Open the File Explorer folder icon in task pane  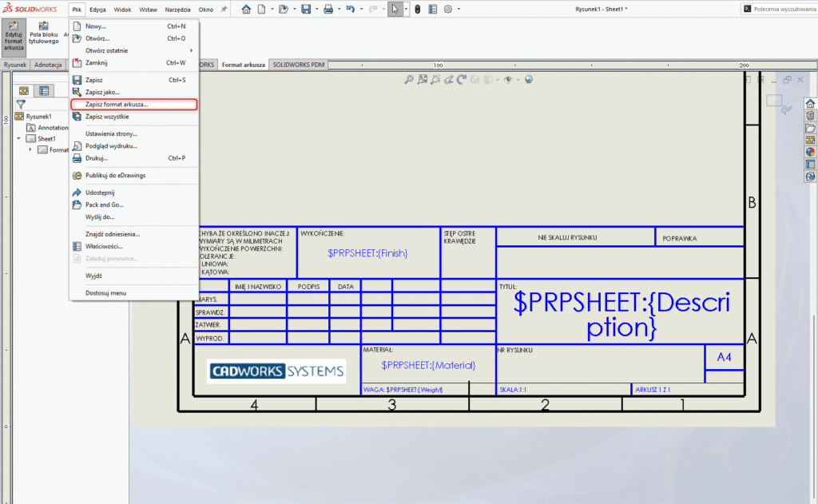[x=810, y=128]
